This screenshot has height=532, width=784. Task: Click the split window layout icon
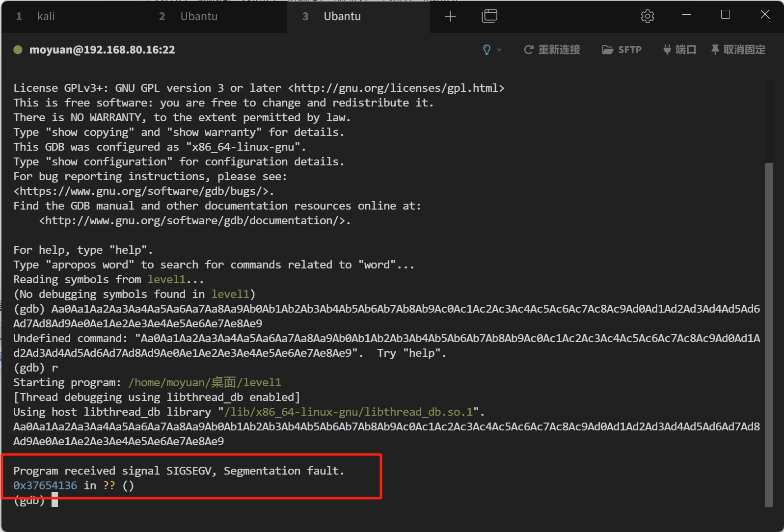click(489, 17)
